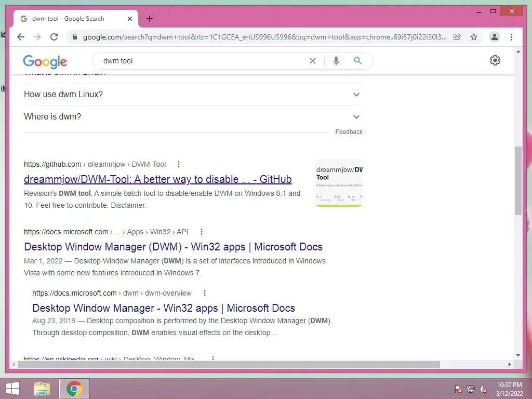Edit the dwm tool search field
The width and height of the screenshot is (532, 399).
click(204, 61)
